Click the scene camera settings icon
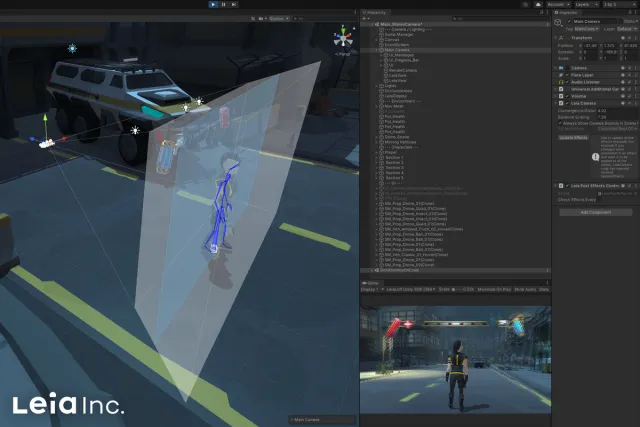This screenshot has width=640, height=427. tap(261, 18)
